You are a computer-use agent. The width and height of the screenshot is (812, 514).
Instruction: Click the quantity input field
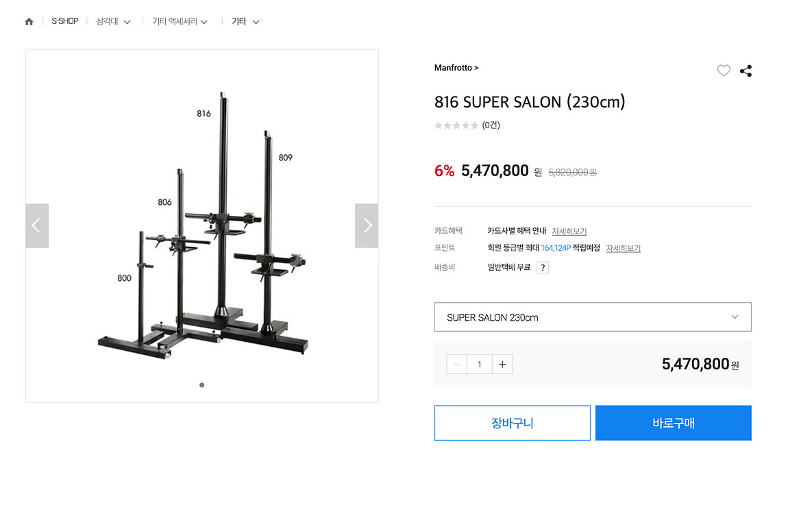(480, 365)
